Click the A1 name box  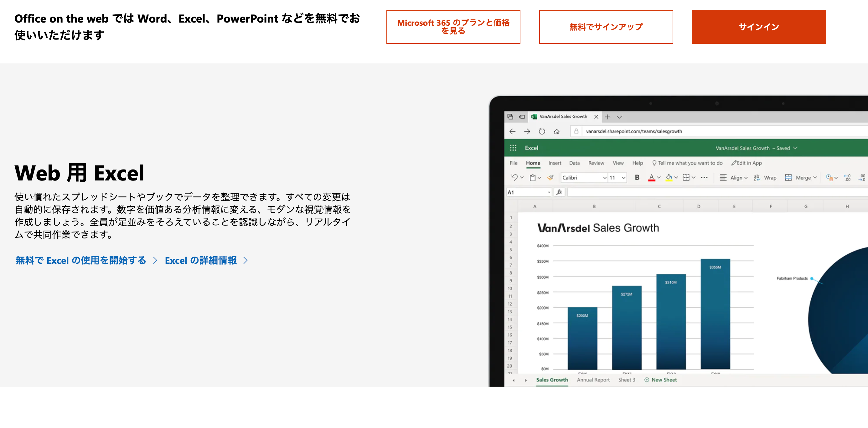529,192
